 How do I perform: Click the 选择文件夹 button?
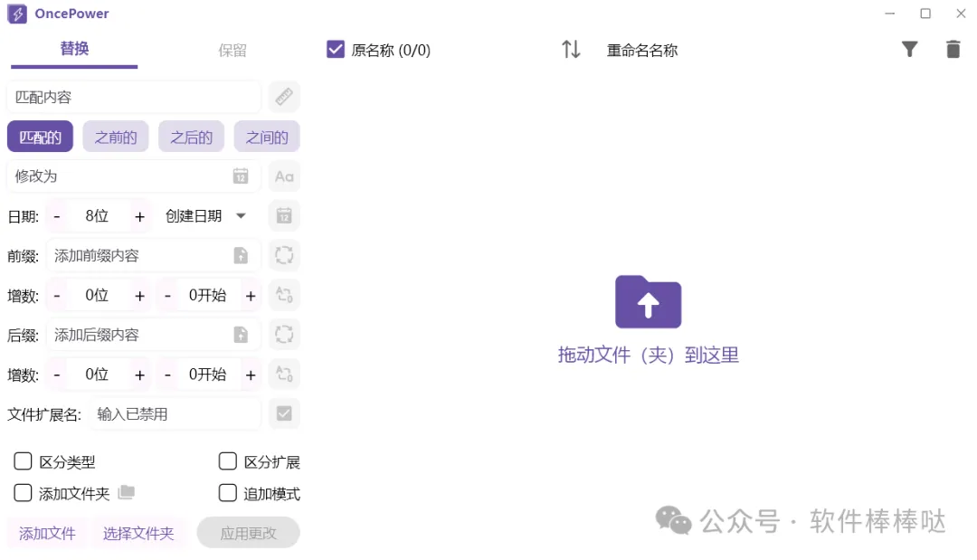point(138,533)
